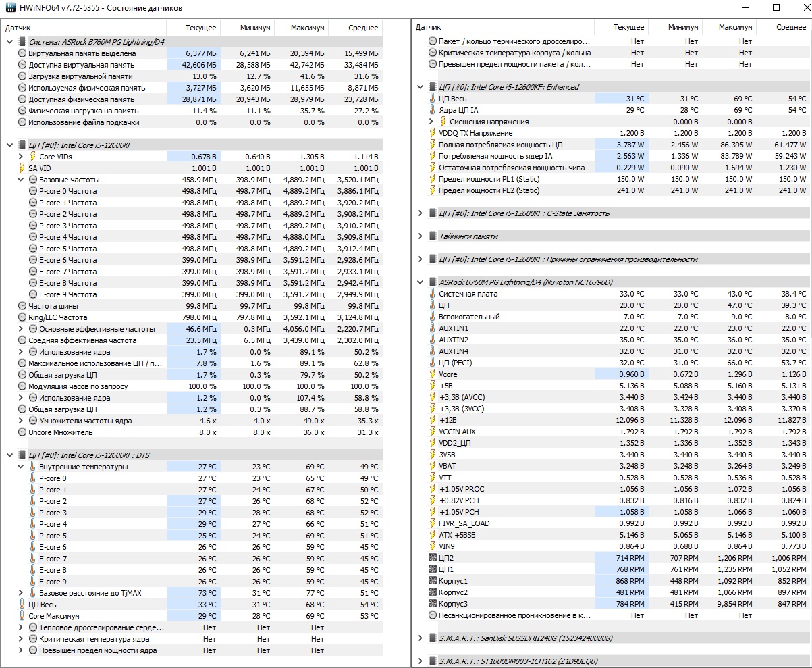Click the lightning icon of VBAT row
The image size is (812, 668).
pyautogui.click(x=433, y=466)
